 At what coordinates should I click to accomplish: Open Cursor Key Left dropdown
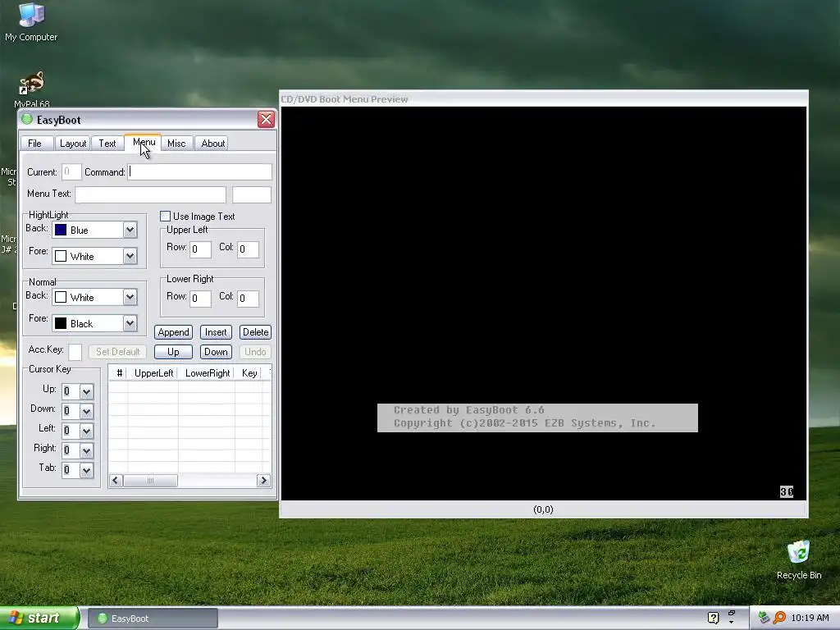(x=86, y=431)
